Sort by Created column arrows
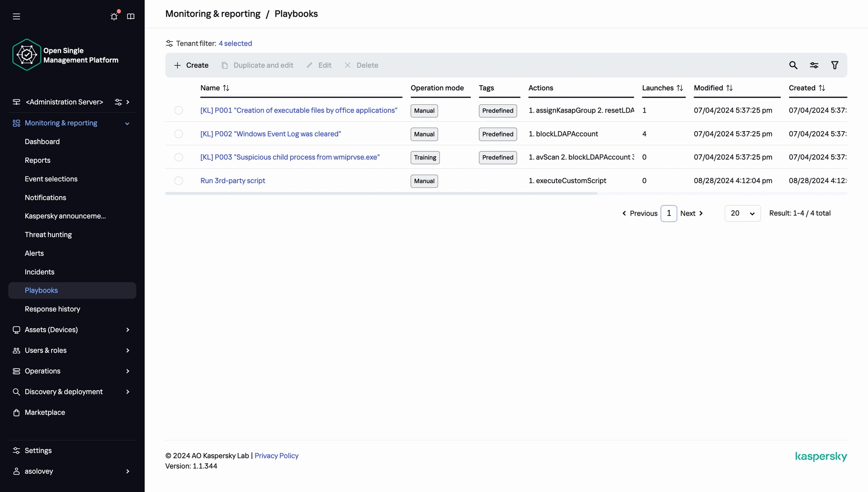This screenshot has height=492, width=868. (822, 88)
